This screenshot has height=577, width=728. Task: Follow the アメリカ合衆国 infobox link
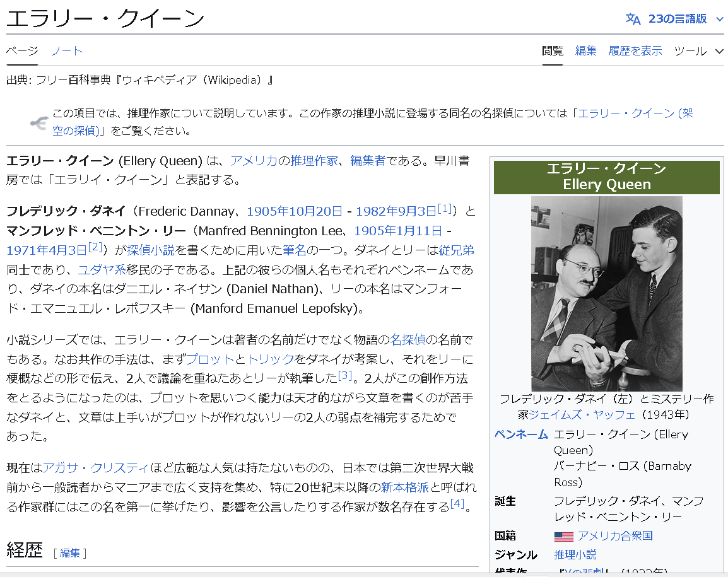(615, 535)
